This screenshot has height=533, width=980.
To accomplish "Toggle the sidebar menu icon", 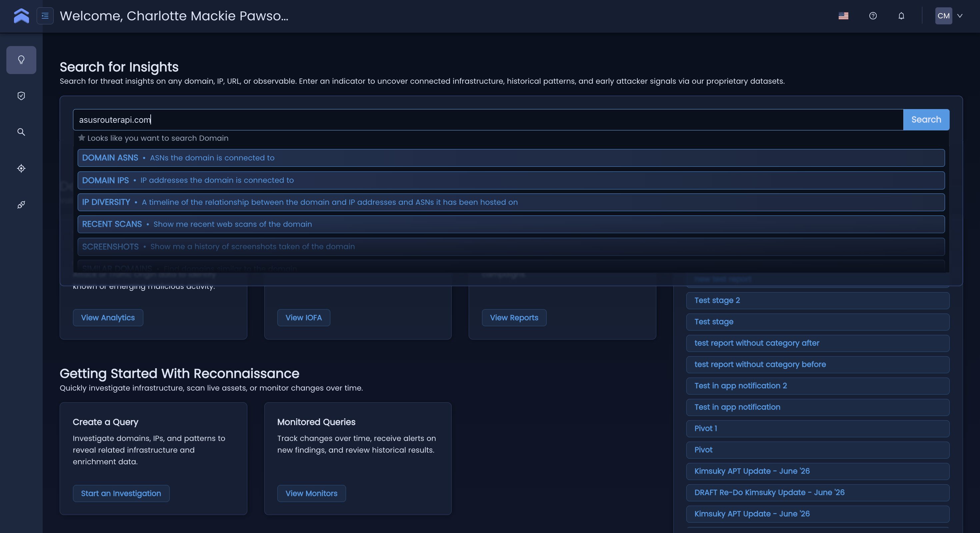I will click(x=45, y=16).
